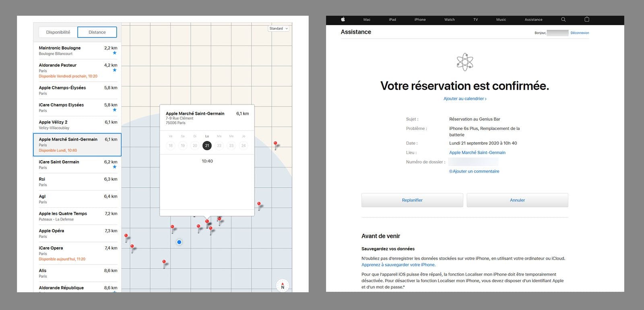This screenshot has width=644, height=310.
Task: Click the compass north indicator on map
Action: 283,285
